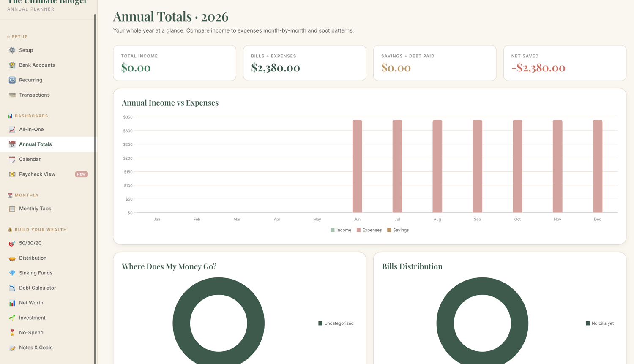Toggle Uncategorized legend entry

336,323
